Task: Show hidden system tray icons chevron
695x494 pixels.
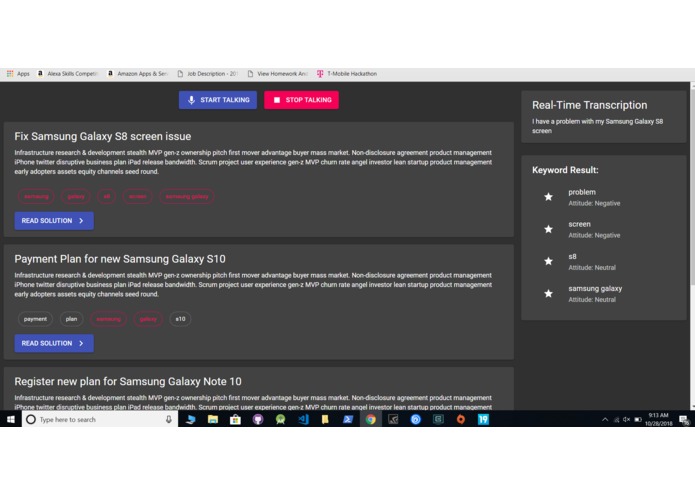Action: point(605,420)
